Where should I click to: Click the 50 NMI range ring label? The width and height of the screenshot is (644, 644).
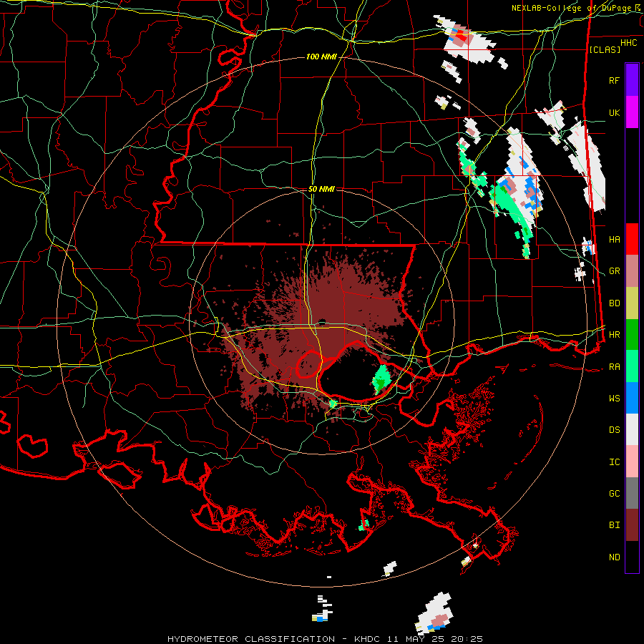(321, 189)
